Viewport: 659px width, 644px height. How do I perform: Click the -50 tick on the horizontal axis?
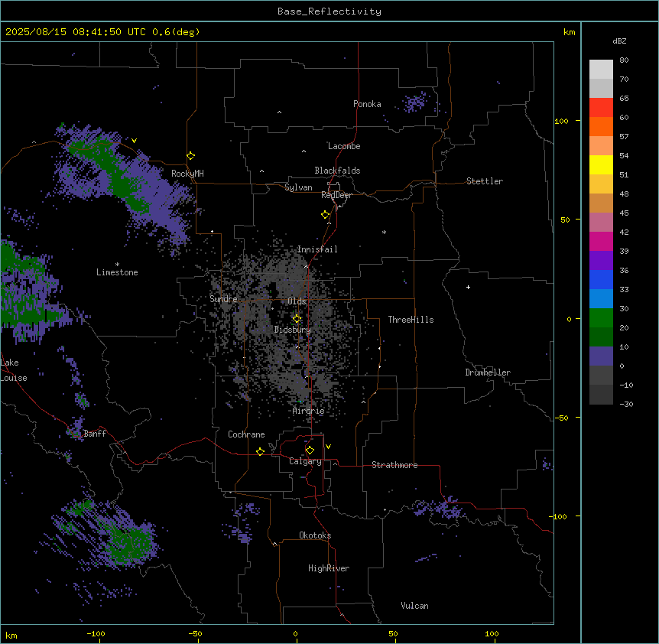pos(195,633)
